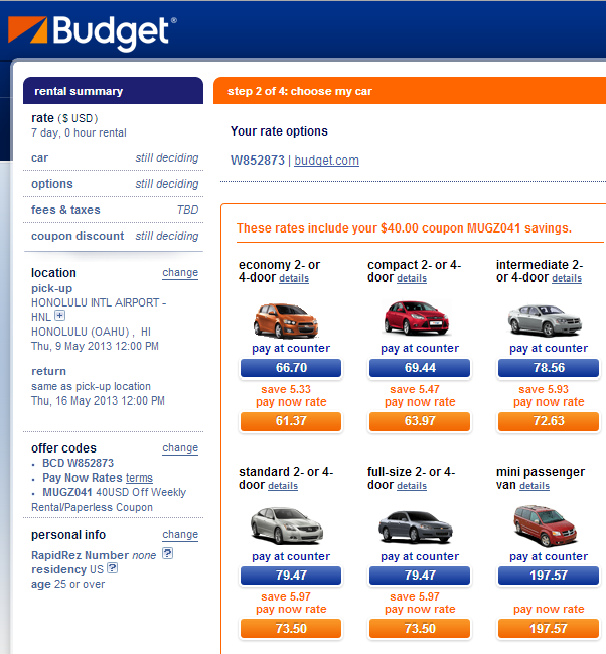View mini passenger van details

[535, 486]
